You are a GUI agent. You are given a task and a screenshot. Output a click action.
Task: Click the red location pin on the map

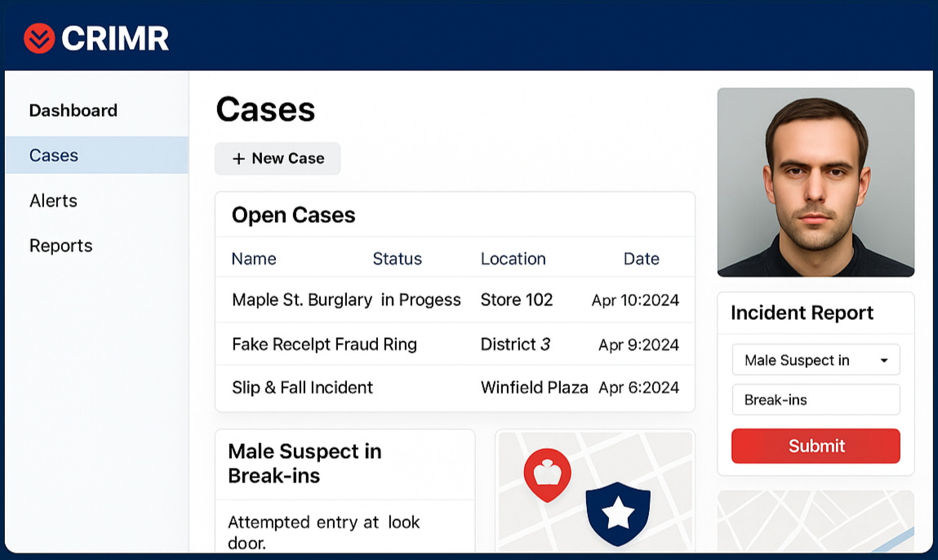tap(547, 474)
